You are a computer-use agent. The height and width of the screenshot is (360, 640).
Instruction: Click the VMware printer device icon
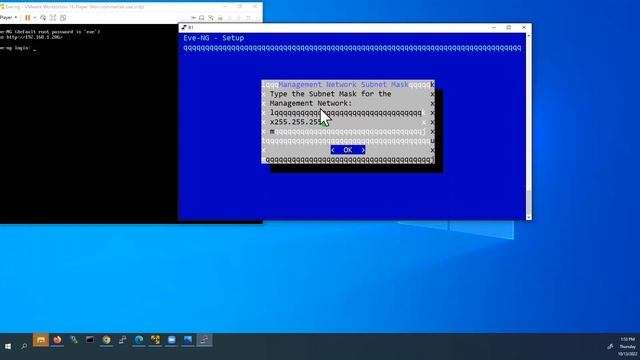pos(220,18)
